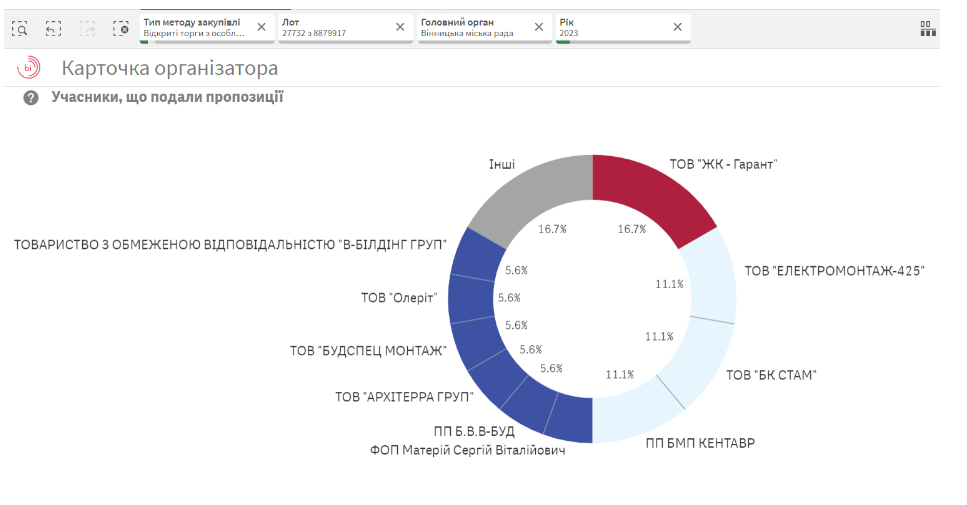Open the 'Головний орган' filter list
This screenshot has height=505, width=967.
tap(471, 27)
